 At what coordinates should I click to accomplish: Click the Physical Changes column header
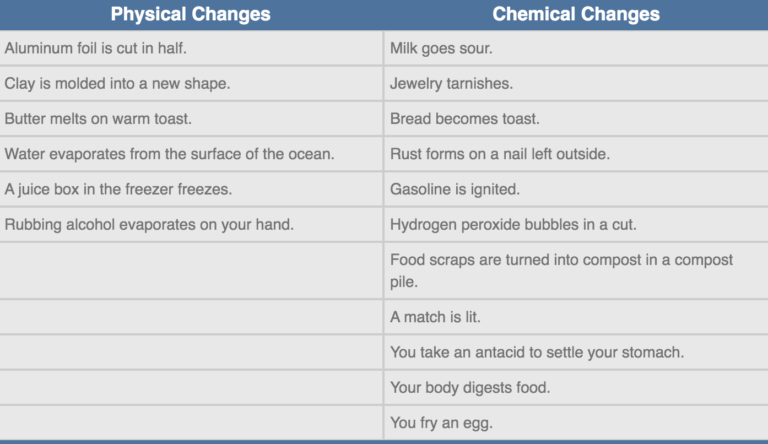pos(190,14)
